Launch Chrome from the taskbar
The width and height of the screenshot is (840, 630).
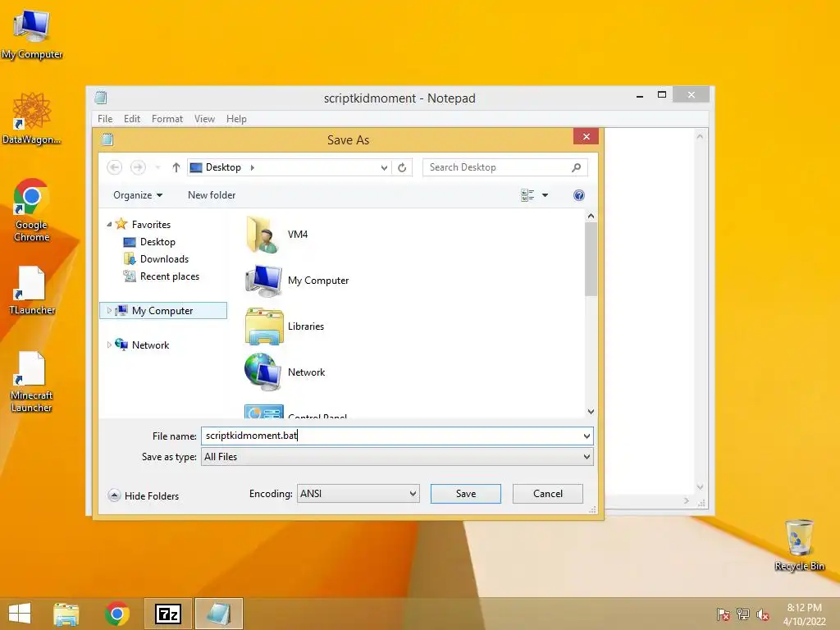click(116, 614)
